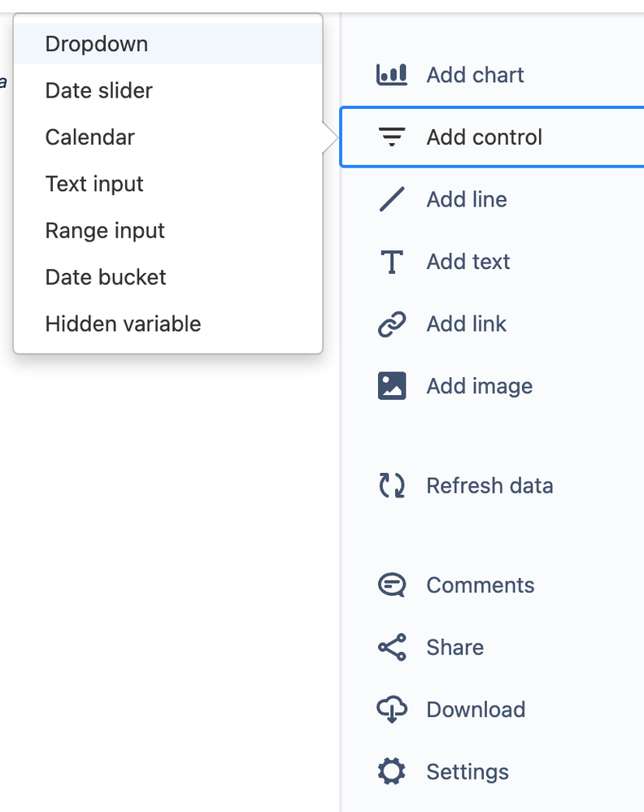Click the Refresh data label
The image size is (644, 812).
(490, 486)
